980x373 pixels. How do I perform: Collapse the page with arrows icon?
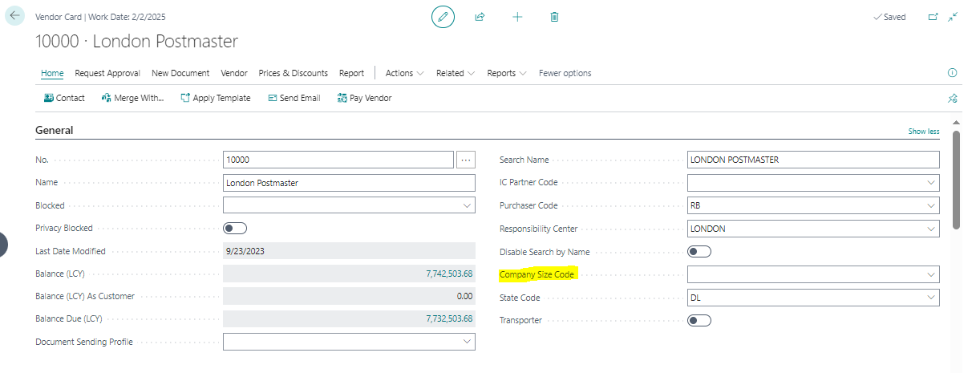point(953,17)
